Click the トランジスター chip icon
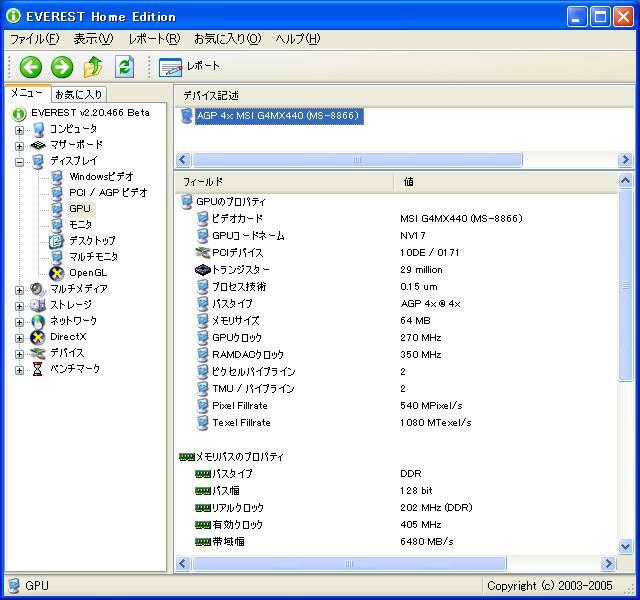The image size is (640, 600). pyautogui.click(x=203, y=270)
